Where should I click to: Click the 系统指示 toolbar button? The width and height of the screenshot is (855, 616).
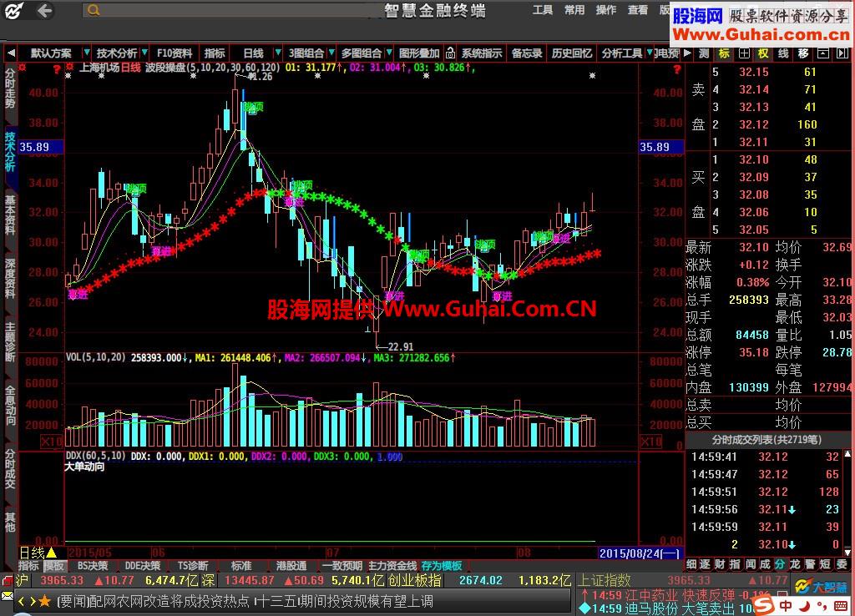tap(482, 53)
